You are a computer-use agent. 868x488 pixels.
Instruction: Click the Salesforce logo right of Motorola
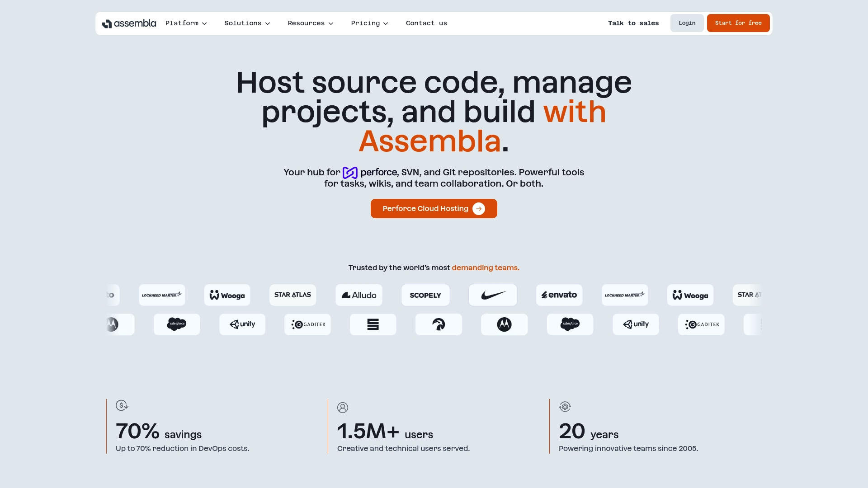tap(570, 324)
